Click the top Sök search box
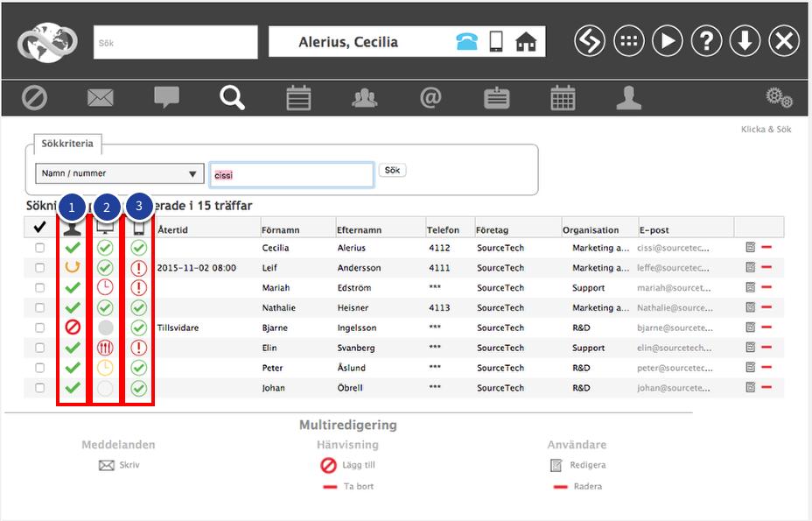Screen dimensions: 812x521 point(176,43)
